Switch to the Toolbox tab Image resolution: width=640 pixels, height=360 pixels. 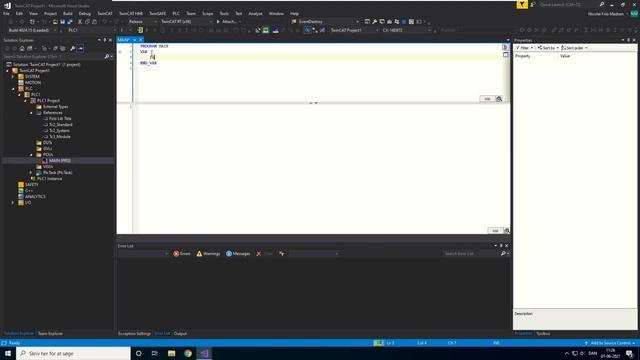click(543, 333)
